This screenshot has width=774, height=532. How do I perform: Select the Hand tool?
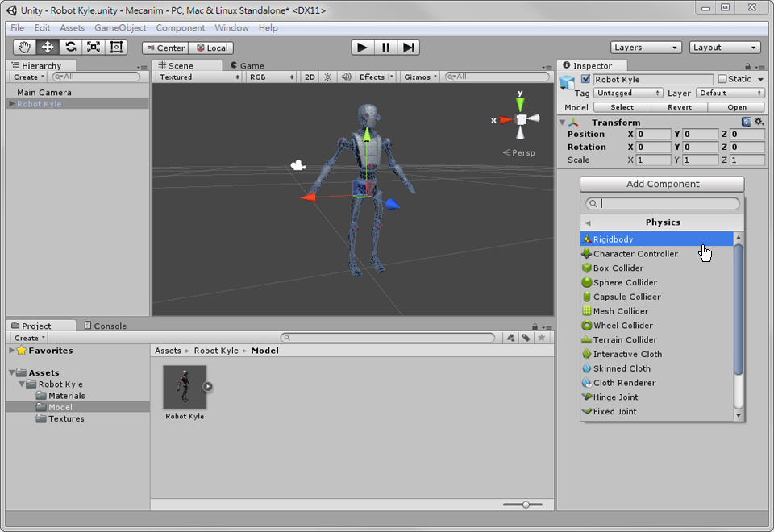click(x=24, y=48)
